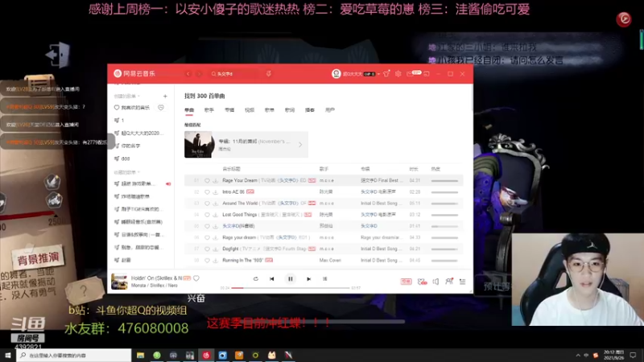Switch to mini player mode
The width and height of the screenshot is (644, 362).
pyautogui.click(x=427, y=74)
